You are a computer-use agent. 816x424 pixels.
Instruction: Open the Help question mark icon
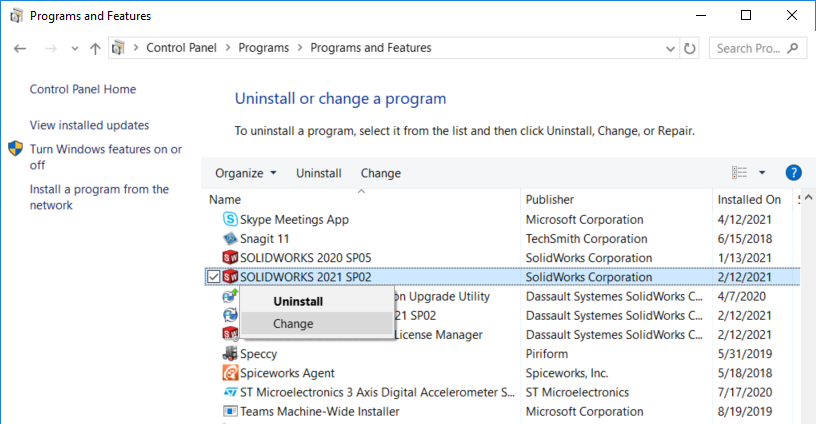click(793, 172)
